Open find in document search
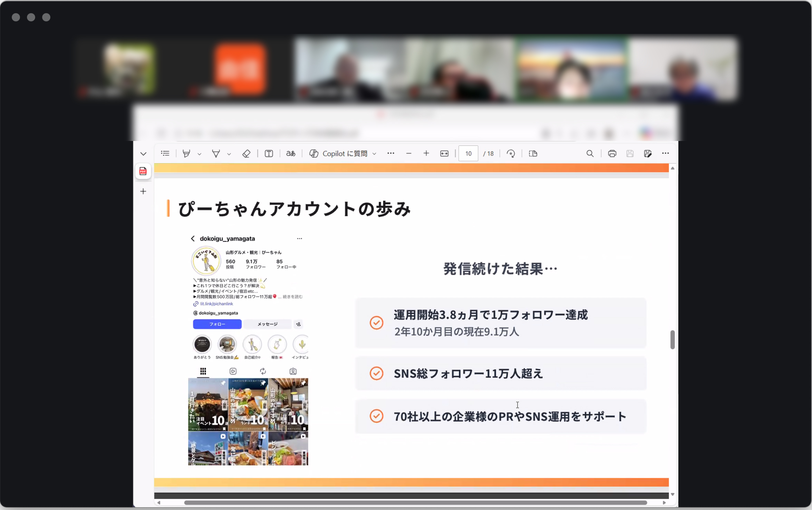The height and width of the screenshot is (510, 812). 590,153
